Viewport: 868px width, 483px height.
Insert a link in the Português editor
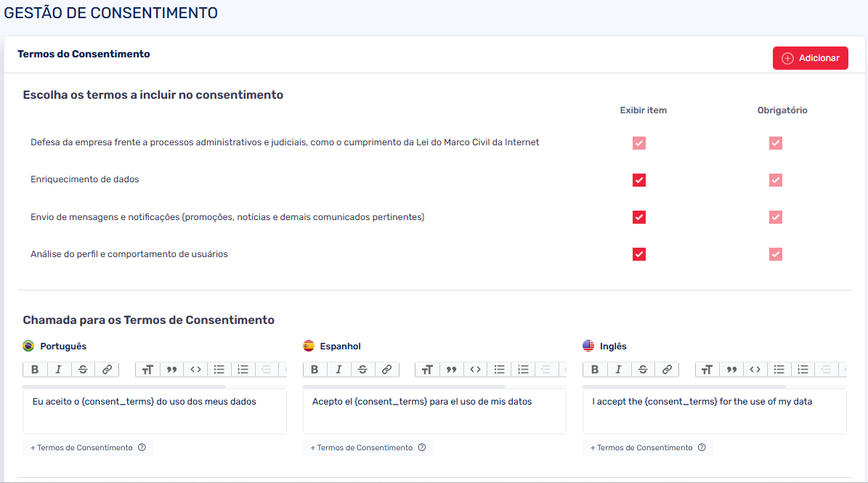click(x=107, y=370)
